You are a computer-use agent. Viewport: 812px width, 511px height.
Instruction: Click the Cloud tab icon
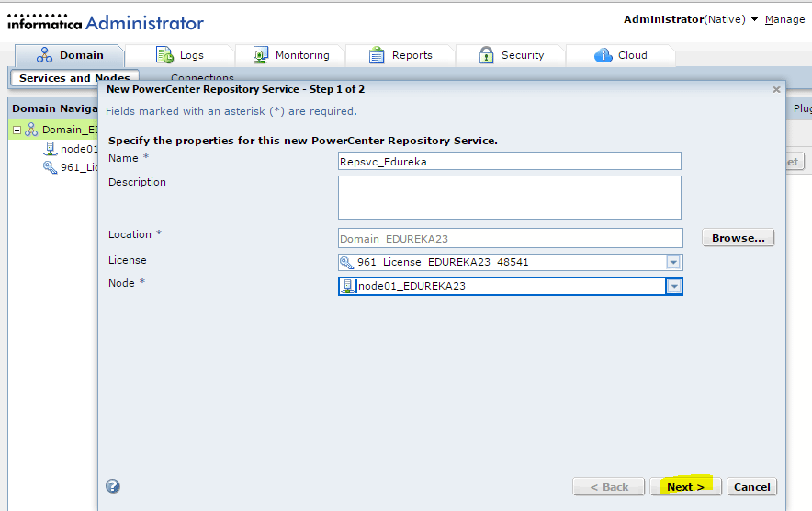tap(603, 55)
